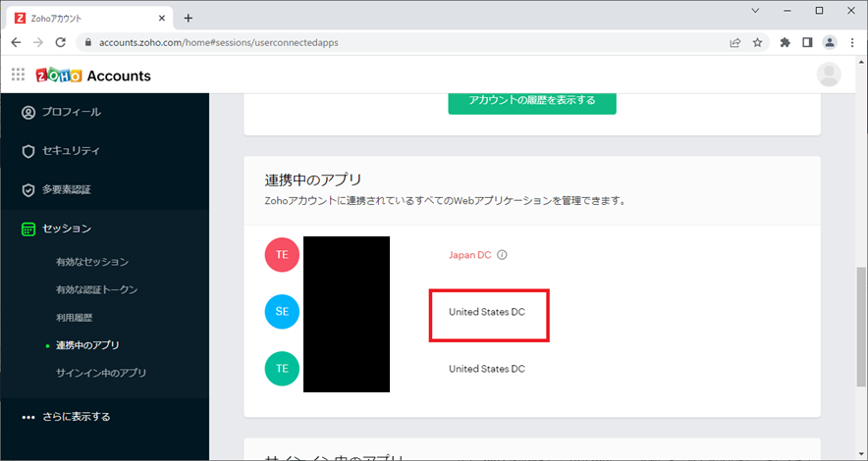Open the セキュリティ sidebar section

coord(70,151)
